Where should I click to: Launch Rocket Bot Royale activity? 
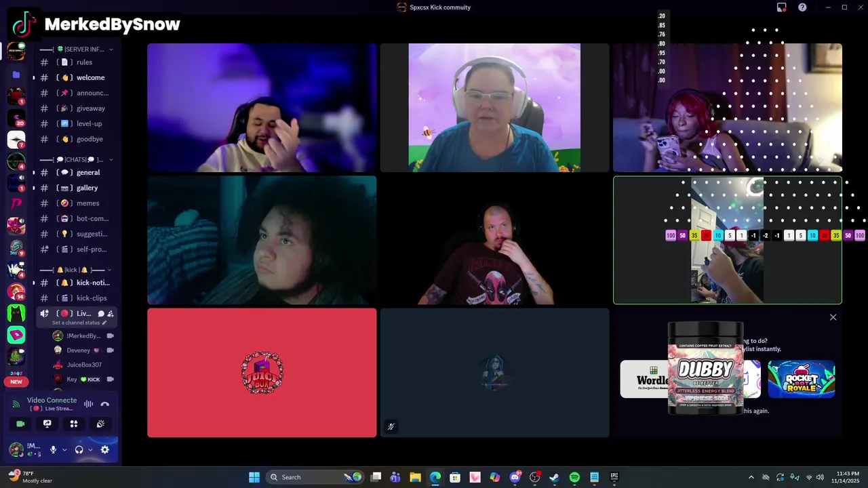(801, 379)
